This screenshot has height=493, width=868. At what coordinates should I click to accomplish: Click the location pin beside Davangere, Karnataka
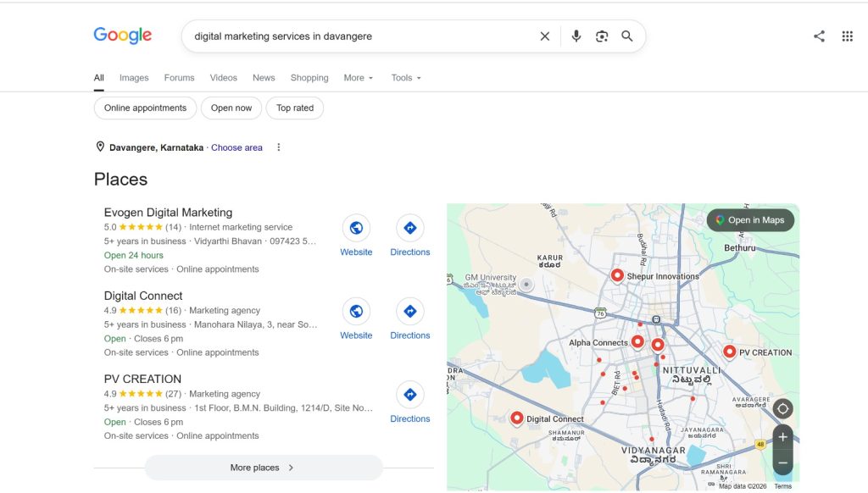point(100,147)
